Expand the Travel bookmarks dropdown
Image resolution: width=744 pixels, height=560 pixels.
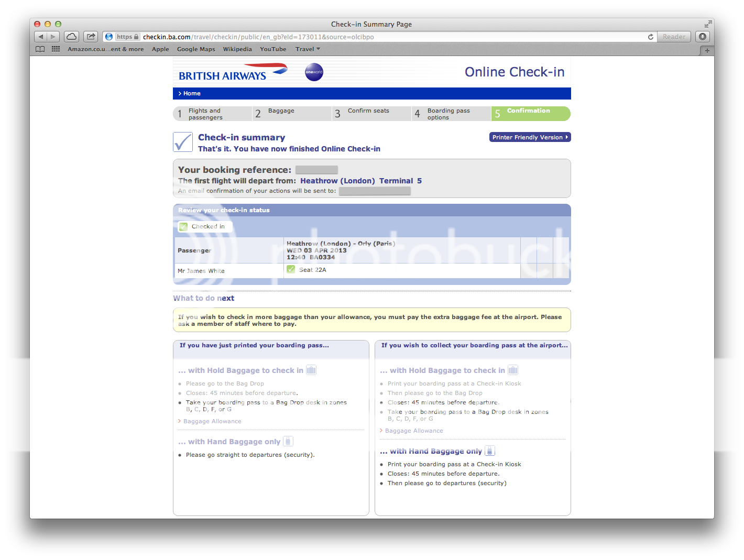(x=308, y=49)
